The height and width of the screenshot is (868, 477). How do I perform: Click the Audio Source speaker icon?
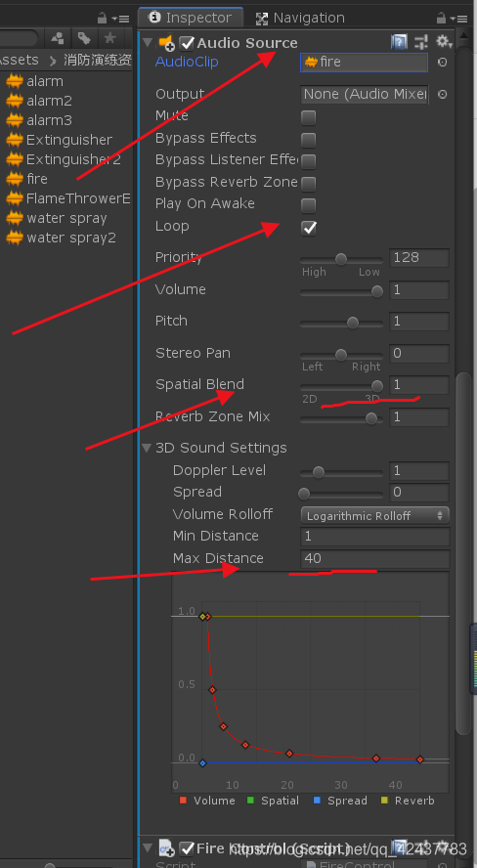166,43
